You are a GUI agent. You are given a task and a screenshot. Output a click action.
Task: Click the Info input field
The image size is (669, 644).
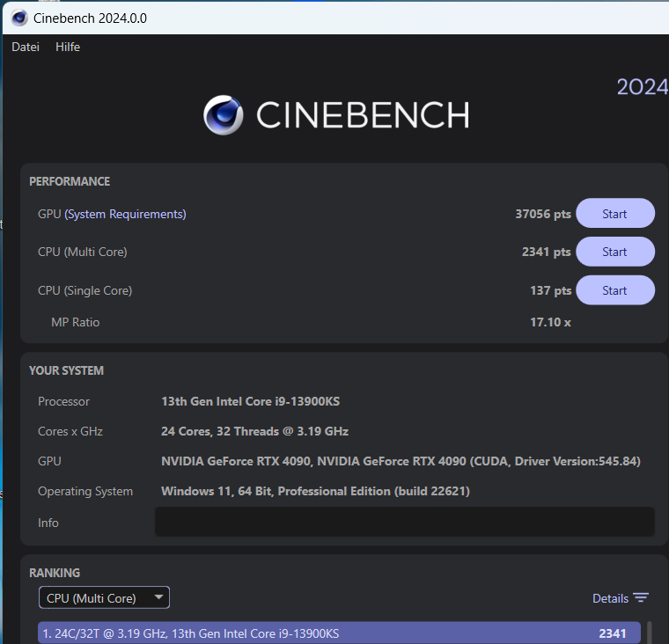404,522
